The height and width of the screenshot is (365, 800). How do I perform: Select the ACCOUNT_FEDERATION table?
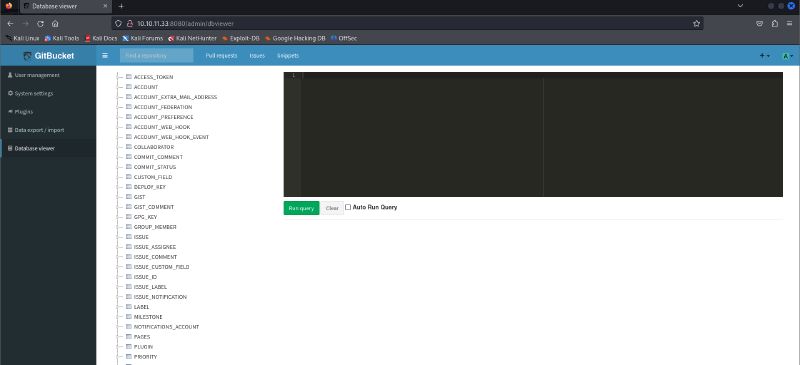click(x=163, y=107)
